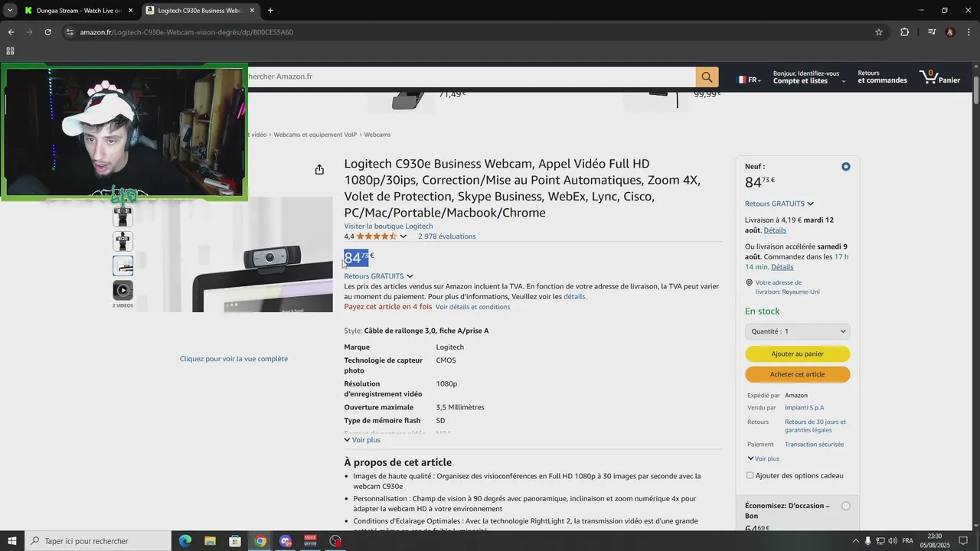
Task: Open the Chrome media controls icon
Action: (932, 32)
